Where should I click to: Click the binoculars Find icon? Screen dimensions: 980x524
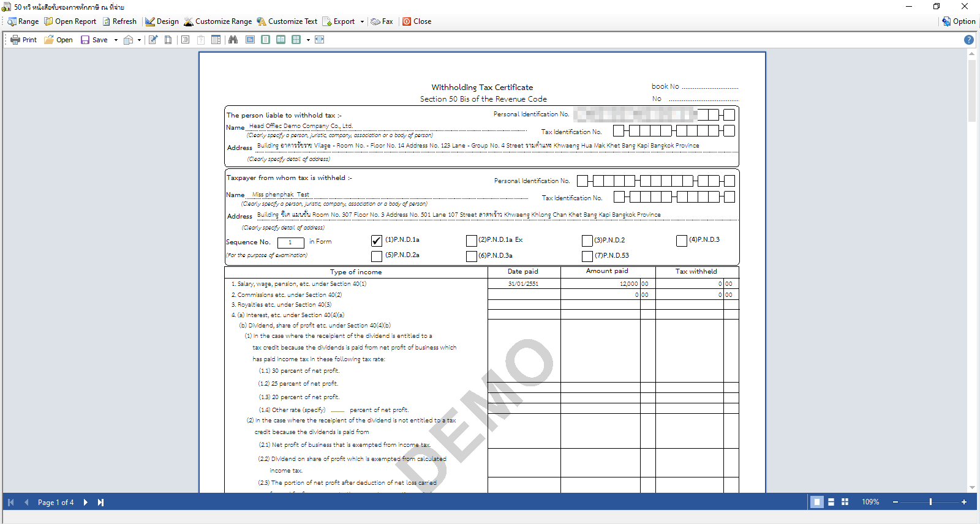click(233, 40)
